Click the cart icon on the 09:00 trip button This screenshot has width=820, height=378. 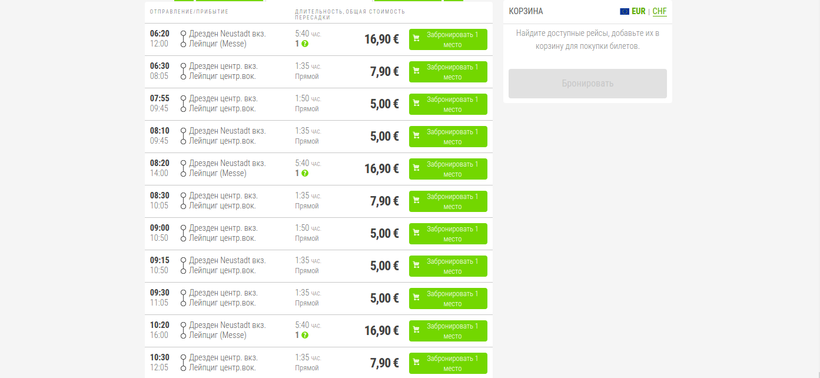[x=416, y=233]
